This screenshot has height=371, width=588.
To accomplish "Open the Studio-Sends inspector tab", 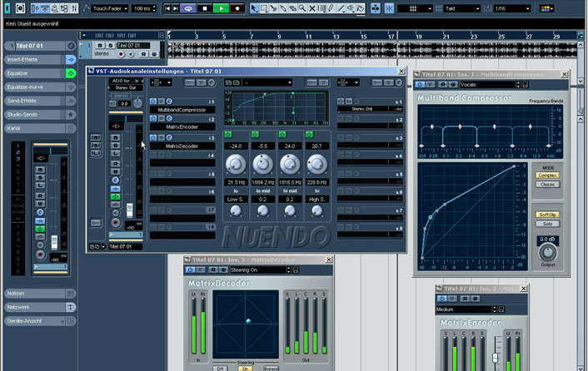I will click(x=40, y=115).
